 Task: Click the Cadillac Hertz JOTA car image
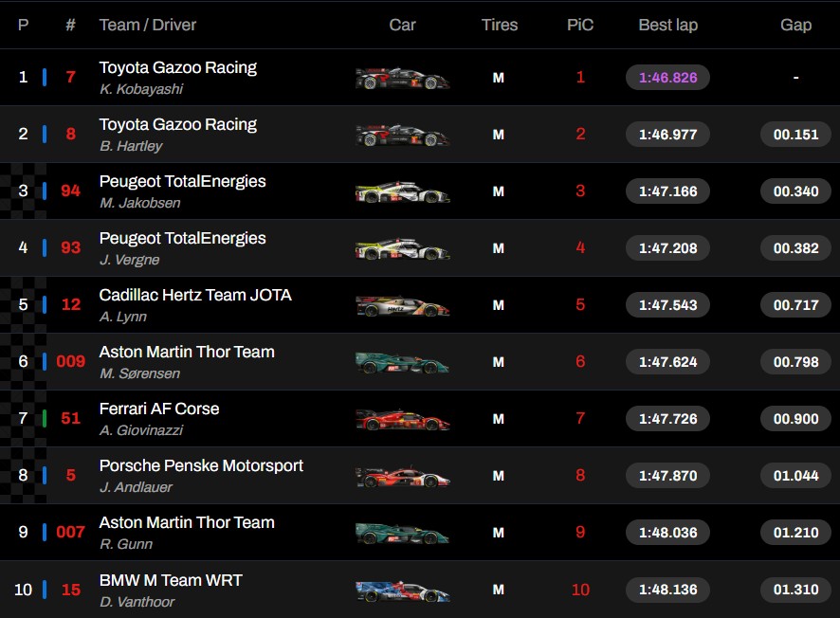point(402,306)
